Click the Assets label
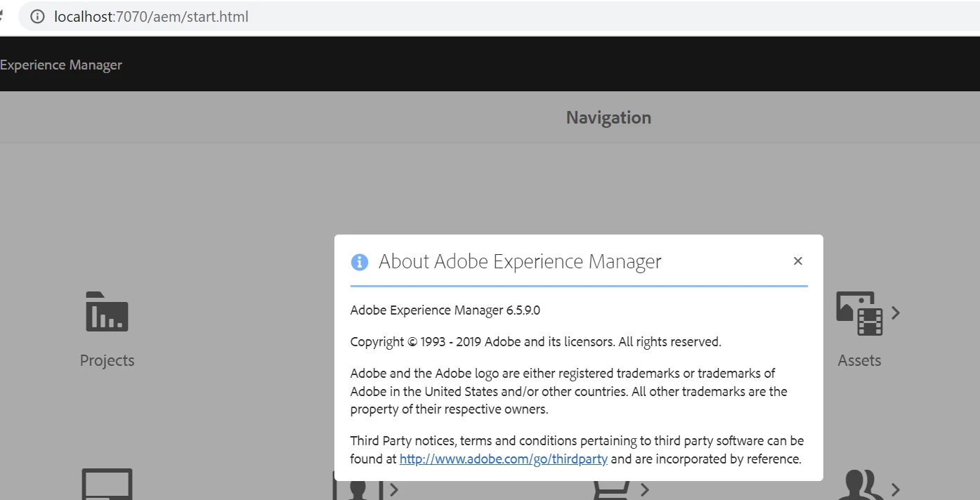 click(859, 360)
